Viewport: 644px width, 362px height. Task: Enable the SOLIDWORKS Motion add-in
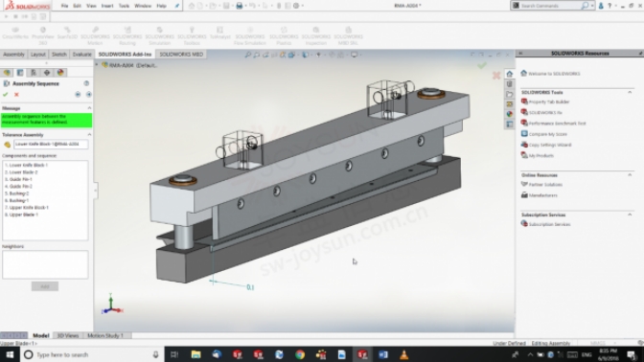tap(95, 36)
